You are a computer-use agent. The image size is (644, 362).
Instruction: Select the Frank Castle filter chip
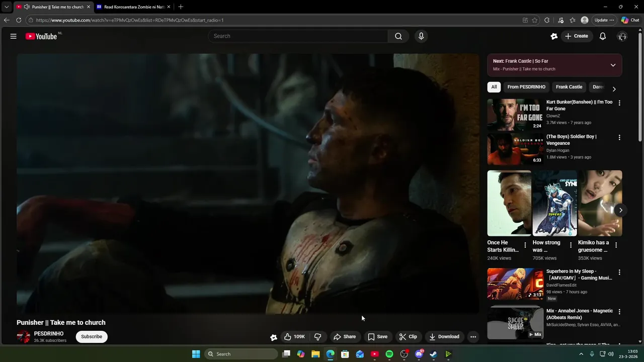(569, 87)
